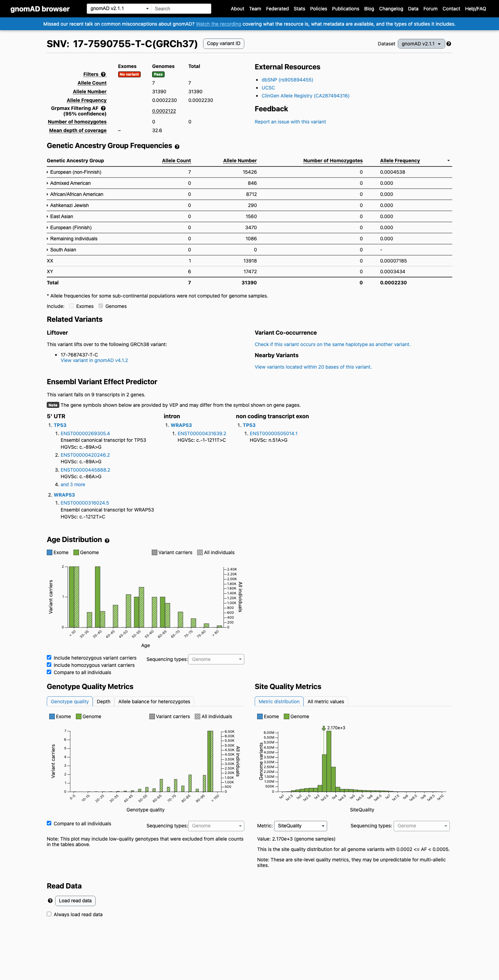
Task: Click the 'and 3 more' transcripts link
Action: [x=72, y=484]
